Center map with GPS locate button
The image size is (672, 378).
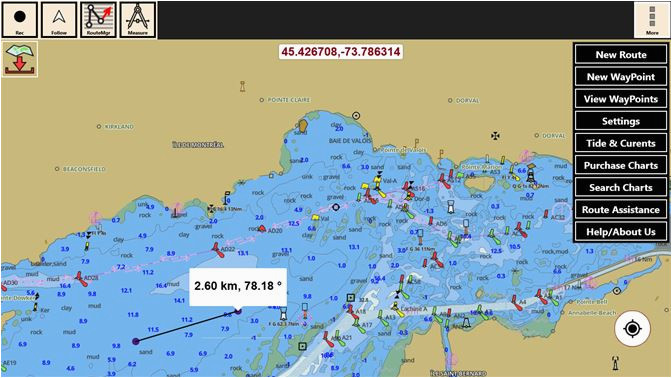coord(632,329)
